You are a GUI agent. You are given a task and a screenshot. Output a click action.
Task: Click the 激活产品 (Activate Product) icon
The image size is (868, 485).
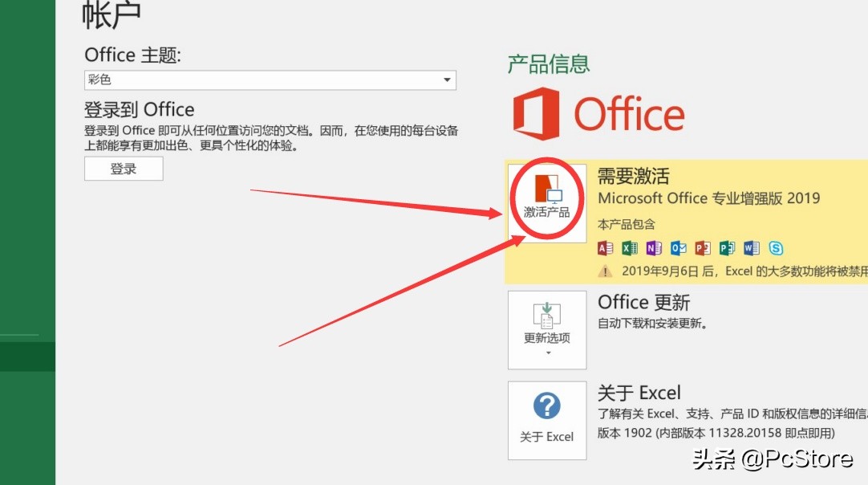pos(547,198)
